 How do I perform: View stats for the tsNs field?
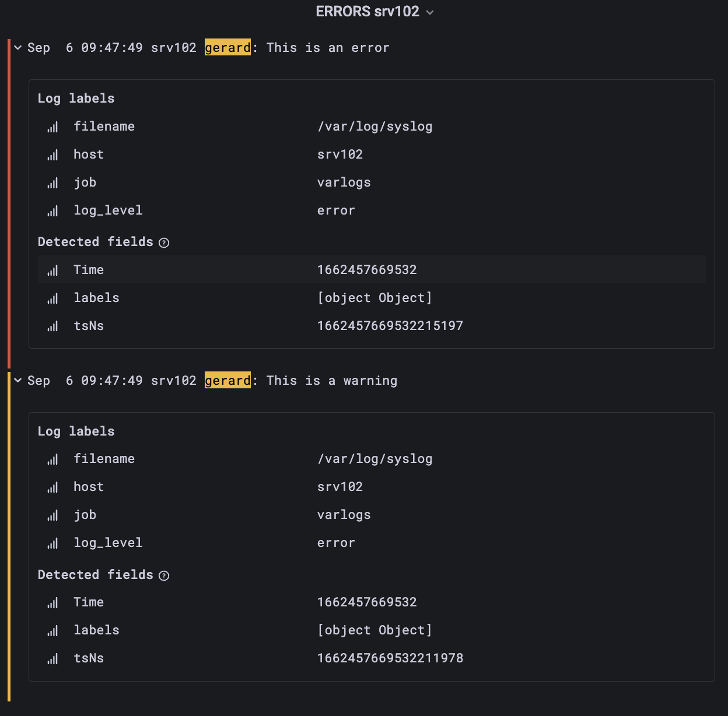tap(52, 326)
